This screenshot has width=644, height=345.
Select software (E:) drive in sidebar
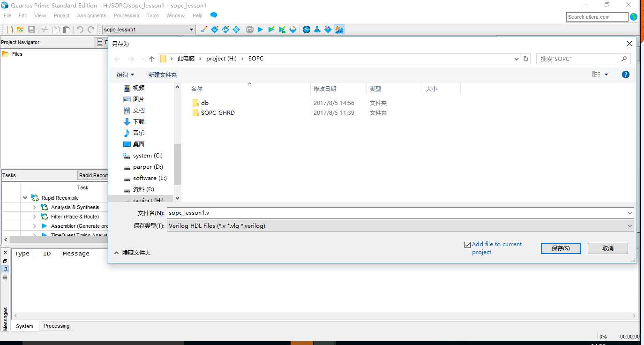tap(145, 178)
